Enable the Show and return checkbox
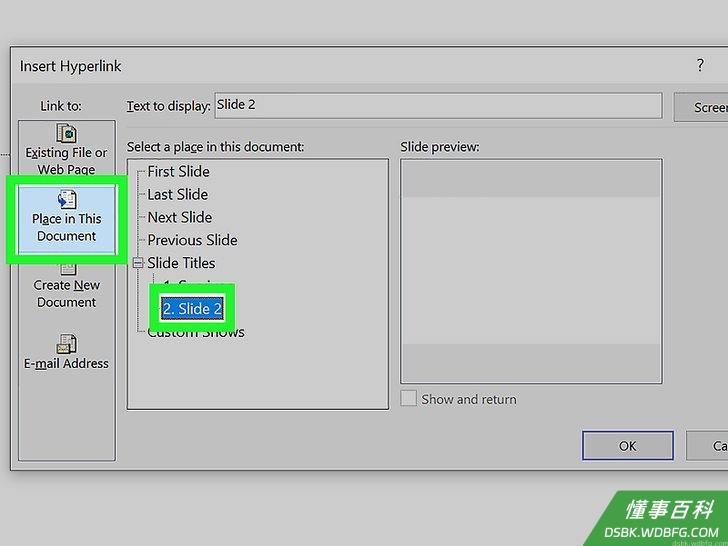 click(x=408, y=399)
